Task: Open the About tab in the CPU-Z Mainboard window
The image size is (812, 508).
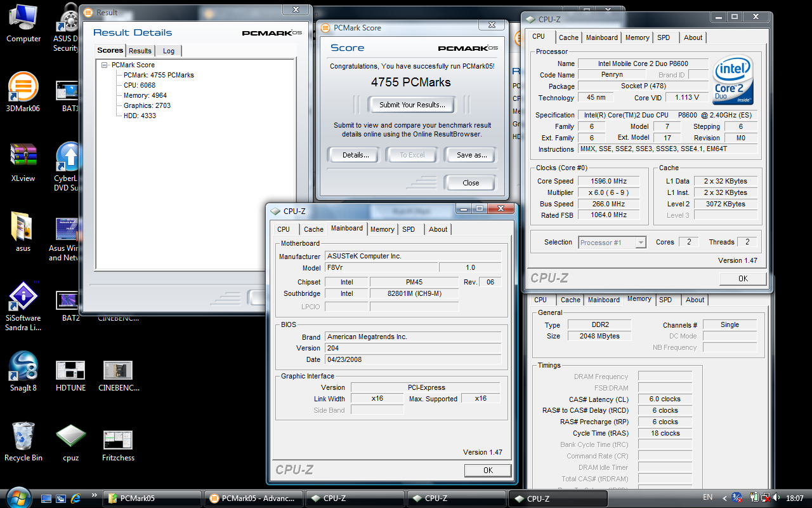Action: [x=438, y=229]
